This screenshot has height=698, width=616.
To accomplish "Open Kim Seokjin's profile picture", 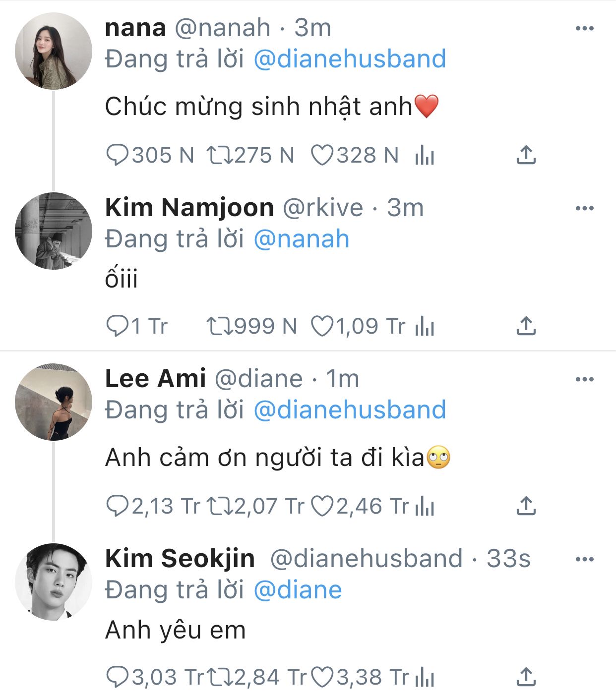I will (x=54, y=582).
